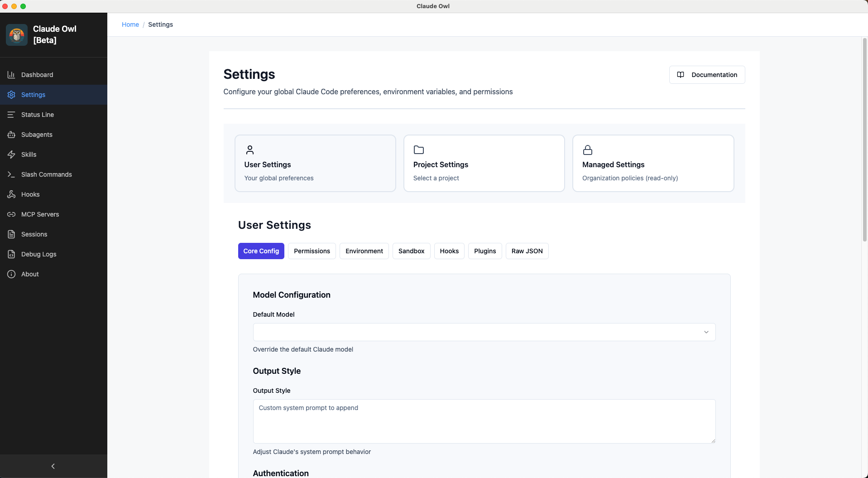Click the Skills lightning icon
The image size is (868, 478).
coord(11,155)
